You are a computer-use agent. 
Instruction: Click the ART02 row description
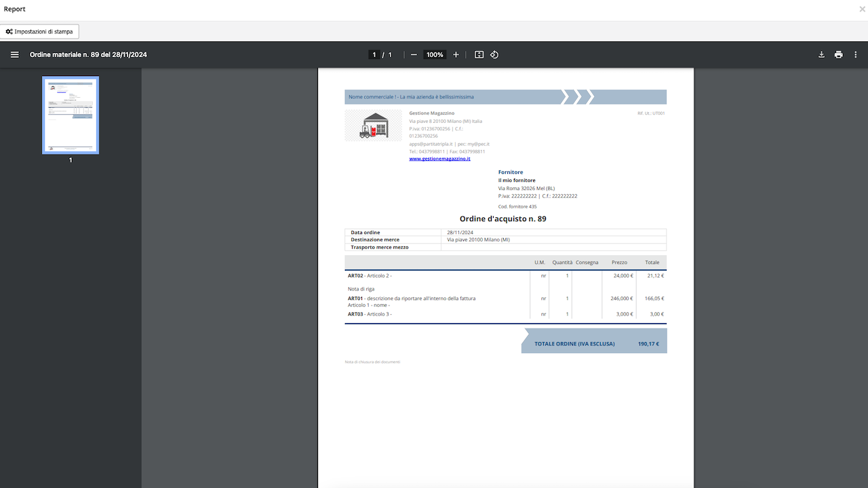(x=370, y=276)
